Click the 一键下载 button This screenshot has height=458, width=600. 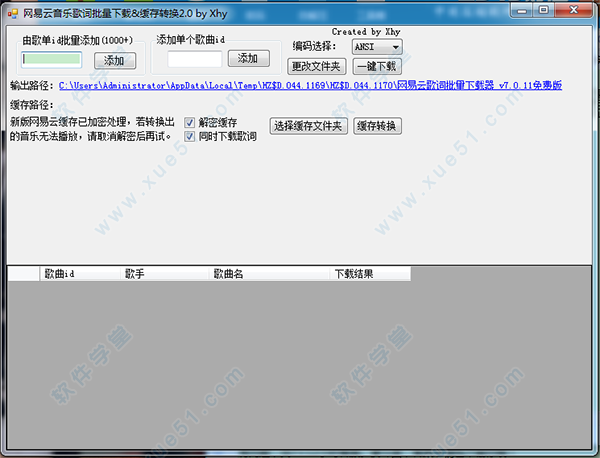point(377,67)
